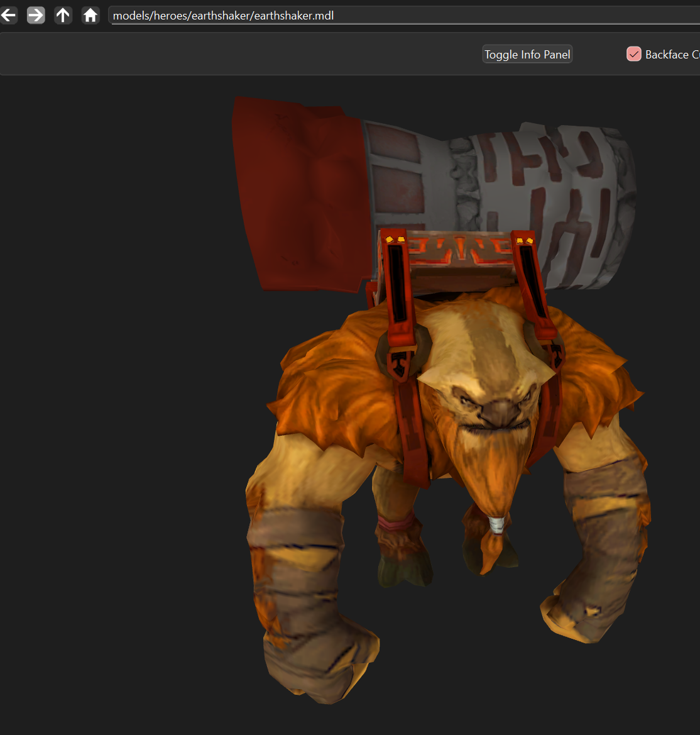The image size is (700, 735).
Task: Return to the home directory via house icon
Action: (x=90, y=16)
